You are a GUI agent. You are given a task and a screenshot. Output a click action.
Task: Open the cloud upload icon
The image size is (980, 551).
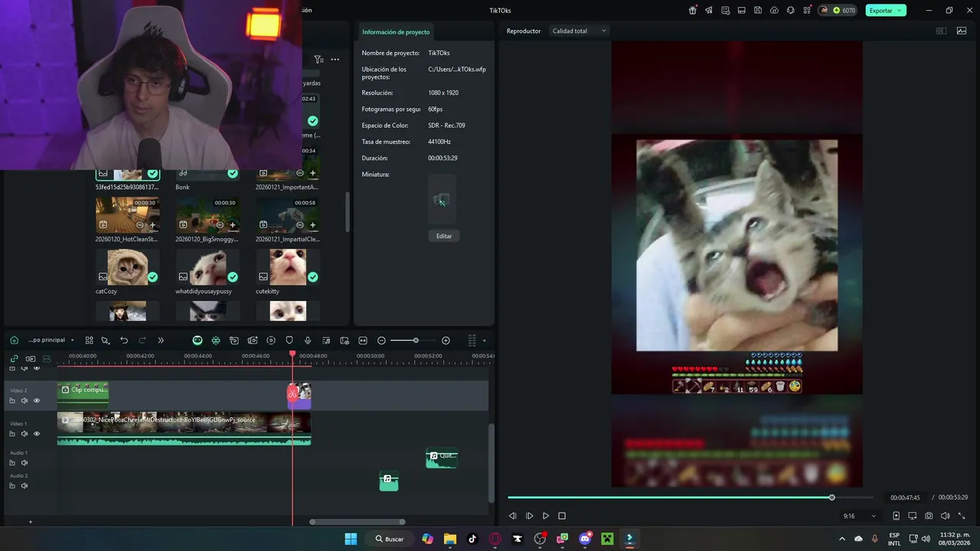774,11
